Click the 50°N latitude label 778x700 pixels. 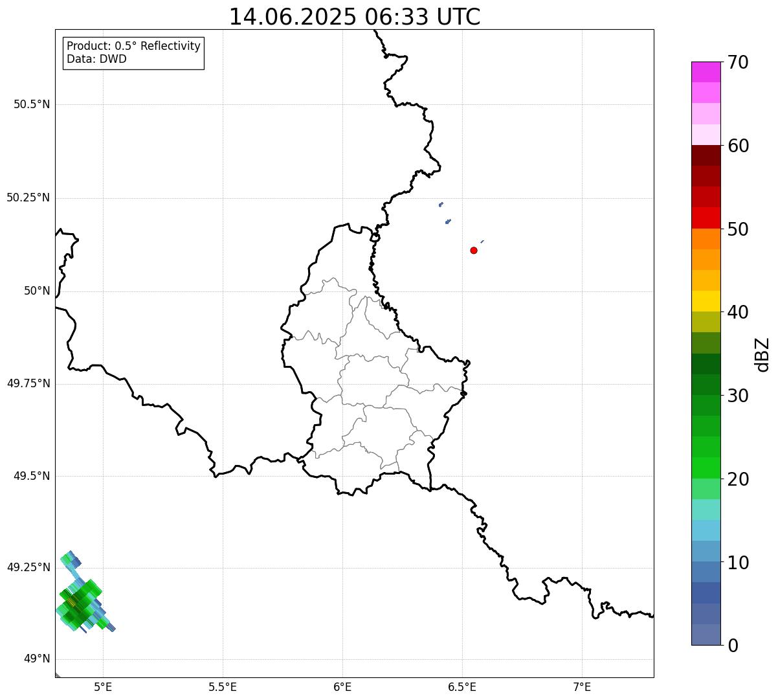click(x=37, y=291)
